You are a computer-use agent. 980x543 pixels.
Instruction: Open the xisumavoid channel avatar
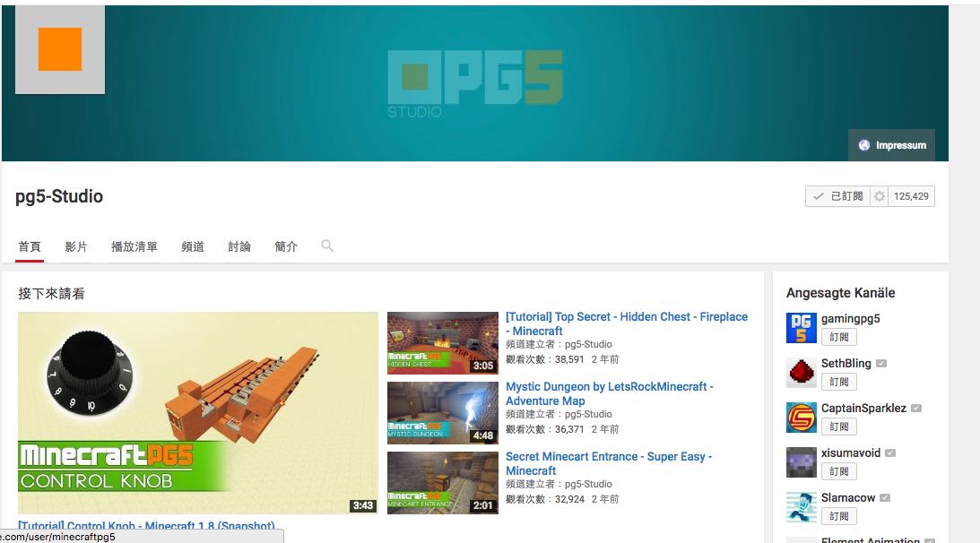(802, 462)
